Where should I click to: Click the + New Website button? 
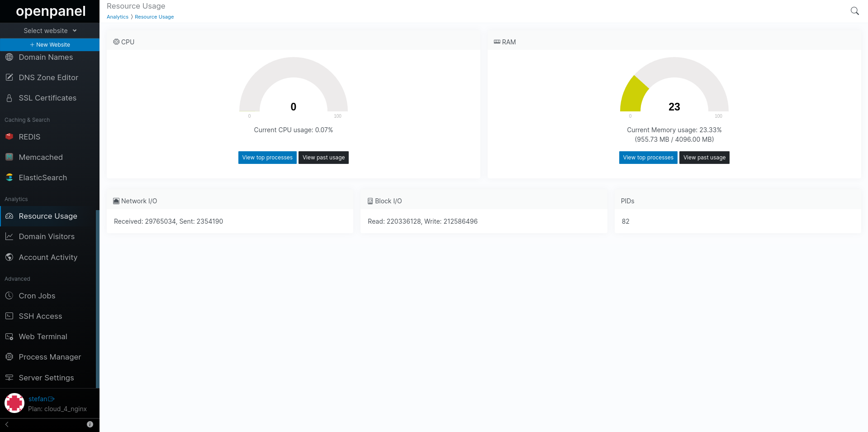(50, 45)
